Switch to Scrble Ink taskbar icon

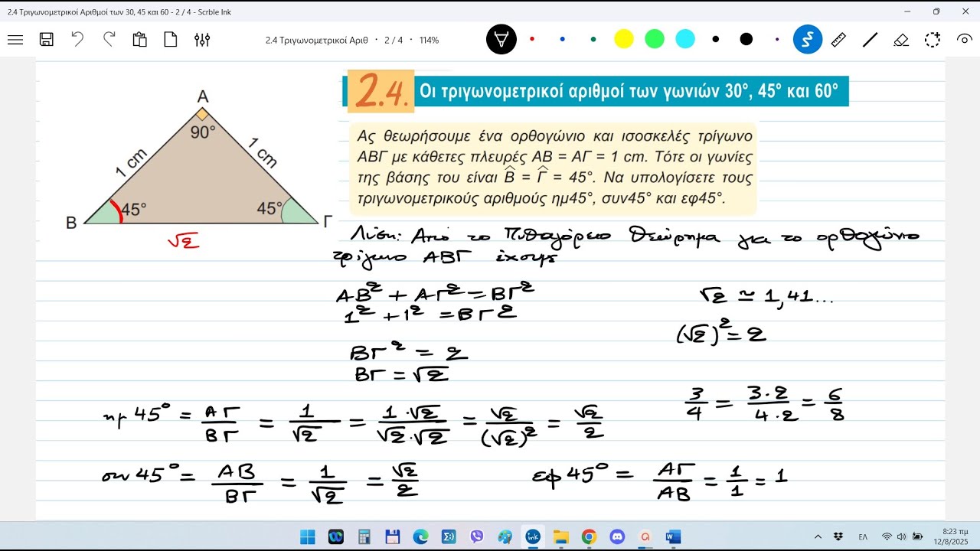click(533, 536)
